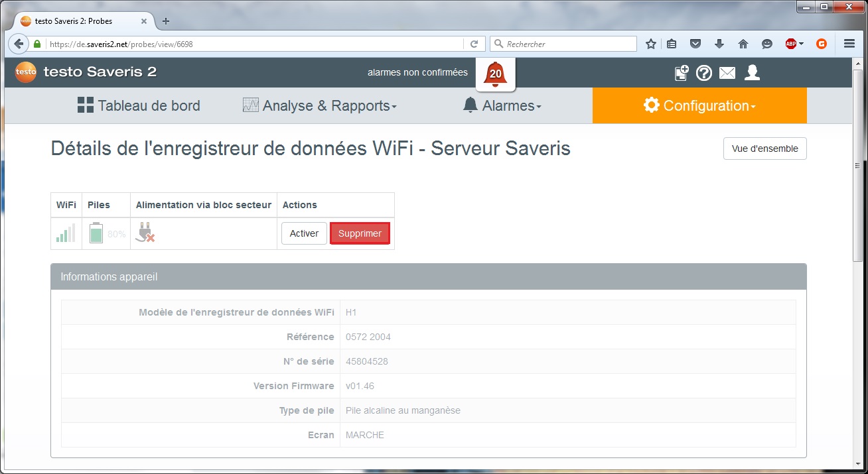
Task: Click the battery level icon
Action: pos(96,233)
